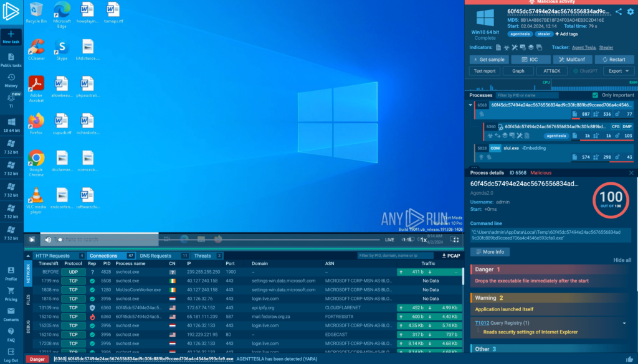Screen dimensions: 638x364
Task: Open task settings via the gear icon
Action: click(x=630, y=12)
